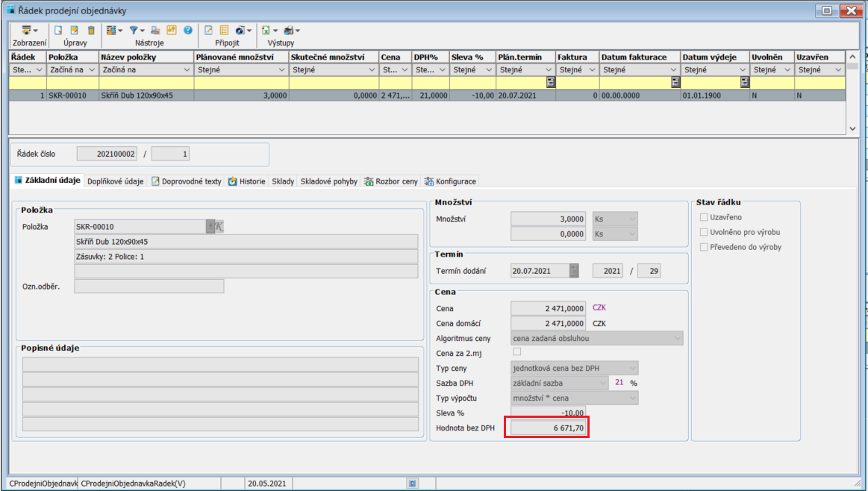Click the trash delete icon in Úpravy

pyautogui.click(x=91, y=31)
